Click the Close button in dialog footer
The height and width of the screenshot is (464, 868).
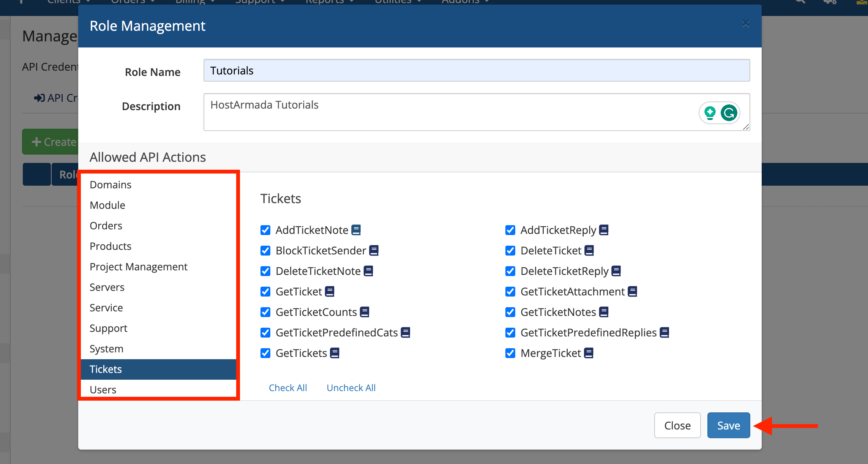pos(677,425)
